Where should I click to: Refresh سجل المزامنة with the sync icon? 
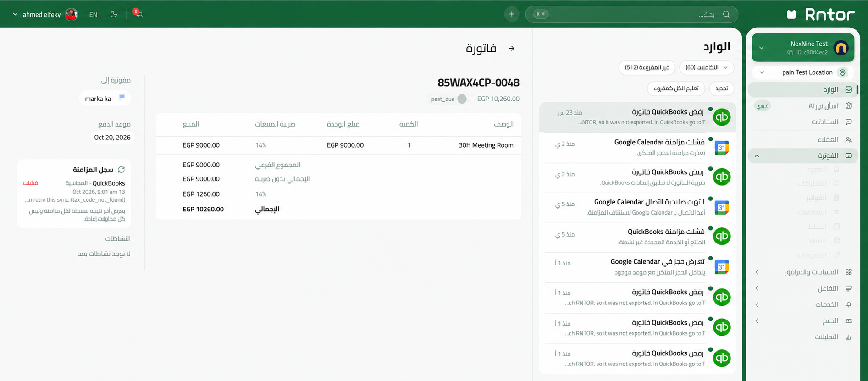point(122,170)
